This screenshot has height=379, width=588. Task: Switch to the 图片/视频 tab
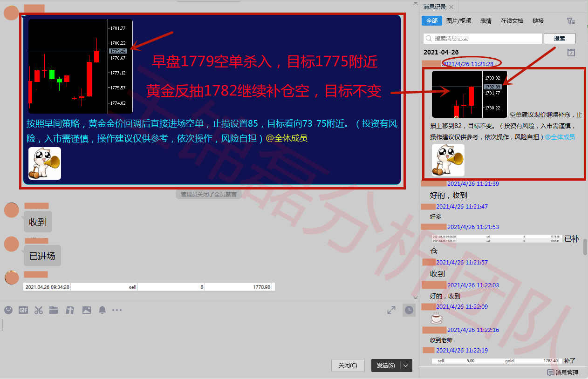point(458,21)
